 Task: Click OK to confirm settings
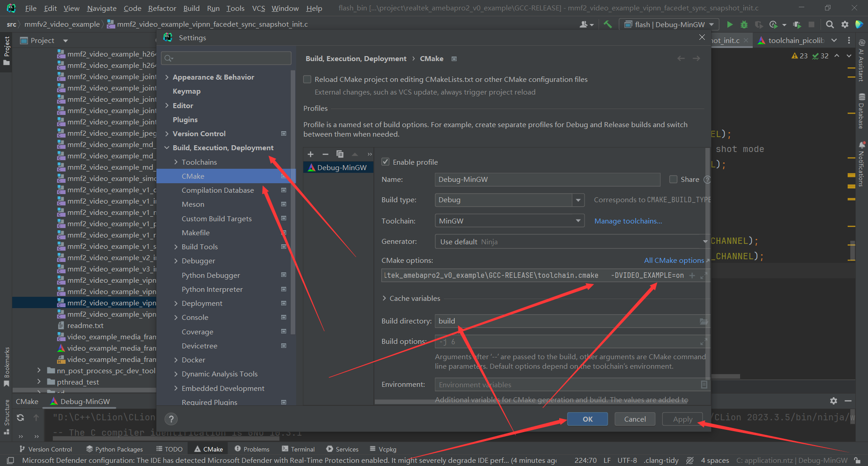coord(588,419)
